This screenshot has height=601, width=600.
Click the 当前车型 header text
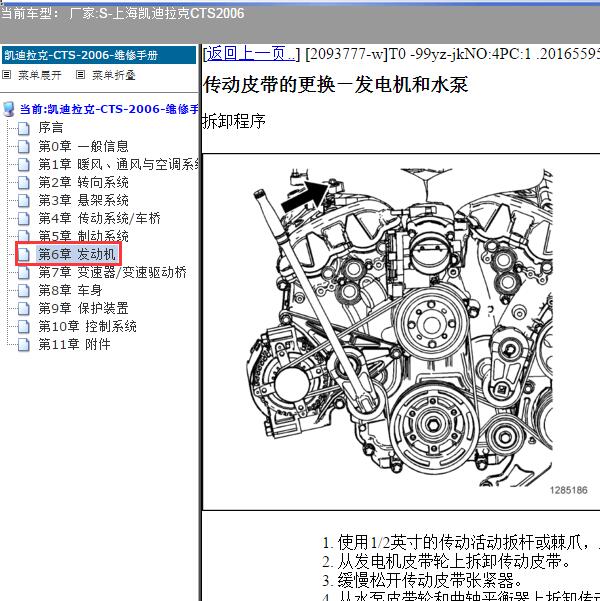tap(123, 13)
